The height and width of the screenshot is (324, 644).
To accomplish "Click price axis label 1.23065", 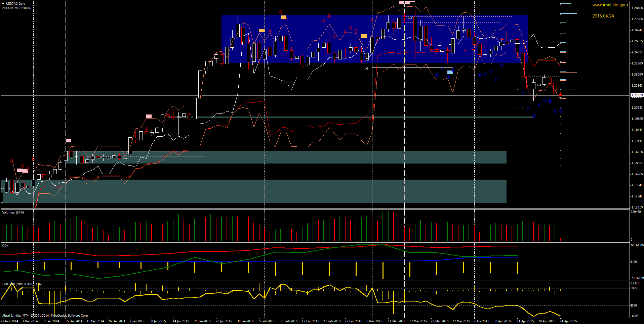I will click(637, 75).
